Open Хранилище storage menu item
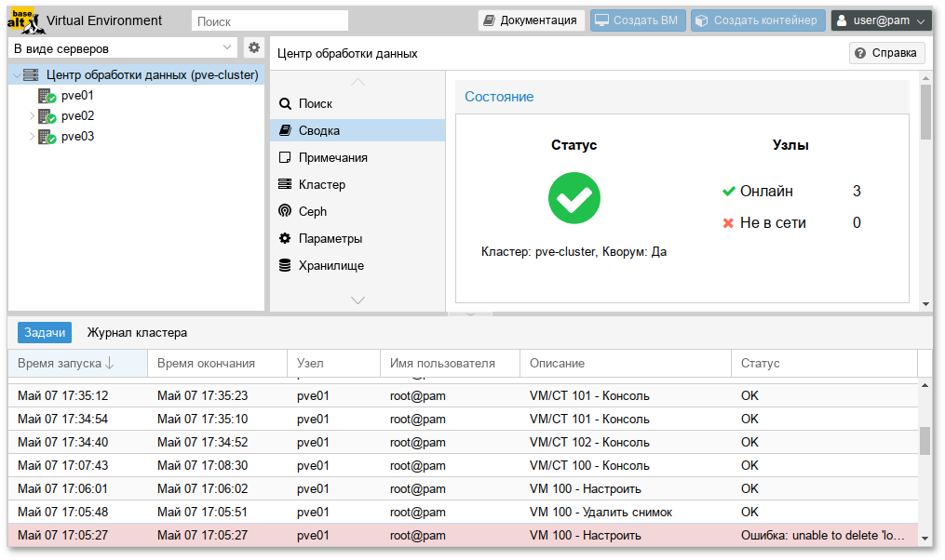Screen dimensions: 945x560 (331, 265)
